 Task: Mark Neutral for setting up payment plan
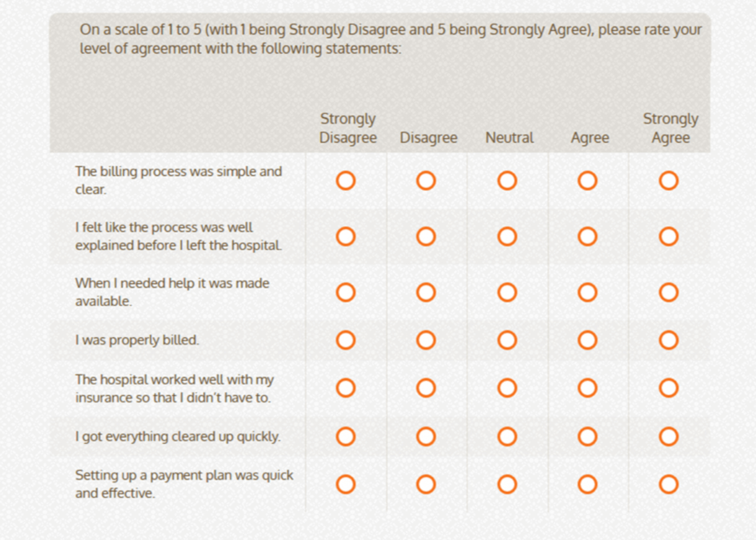coord(507,485)
